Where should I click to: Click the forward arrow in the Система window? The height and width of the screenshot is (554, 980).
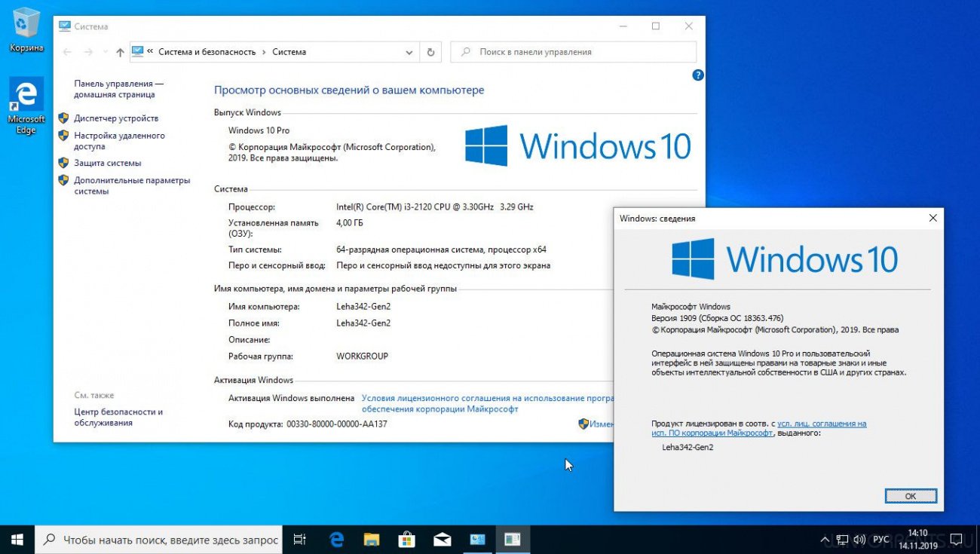point(88,52)
